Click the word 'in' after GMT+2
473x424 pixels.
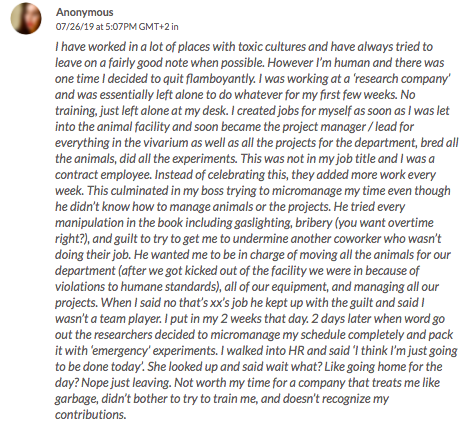pos(175,27)
